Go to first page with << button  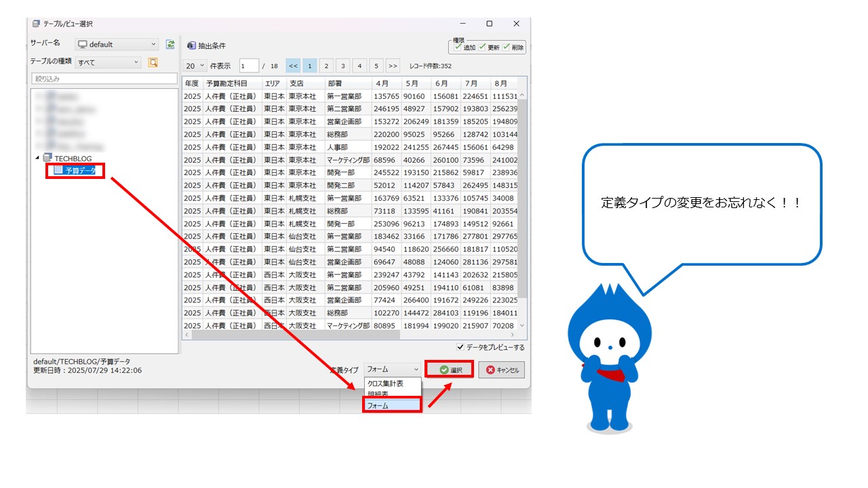293,66
